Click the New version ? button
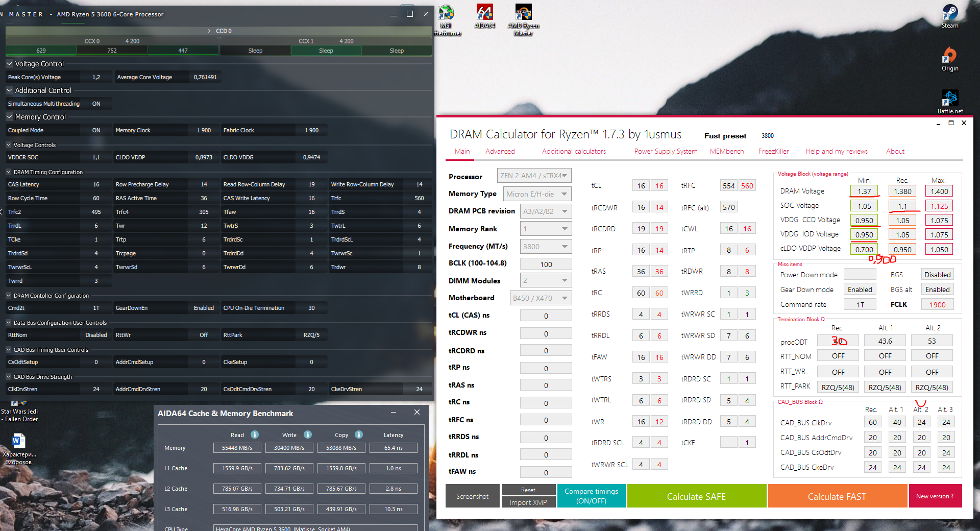Image resolution: width=980 pixels, height=531 pixels. coord(935,496)
